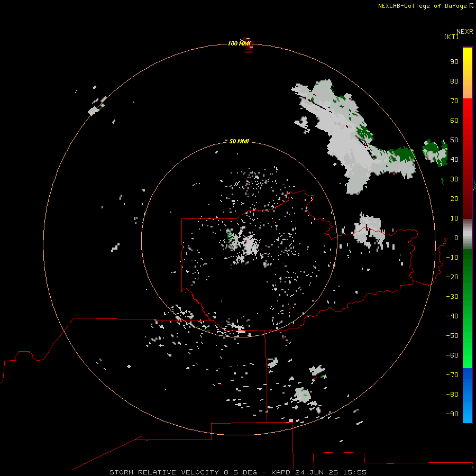Click the -40 value on the velocity scale
476x476 pixels.
pyautogui.click(x=452, y=316)
